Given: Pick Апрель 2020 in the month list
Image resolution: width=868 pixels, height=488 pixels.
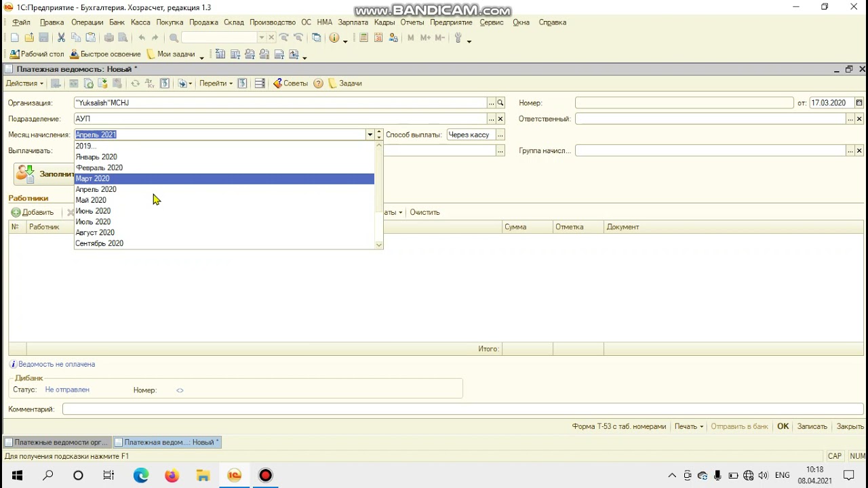Looking at the screenshot, I should point(224,189).
